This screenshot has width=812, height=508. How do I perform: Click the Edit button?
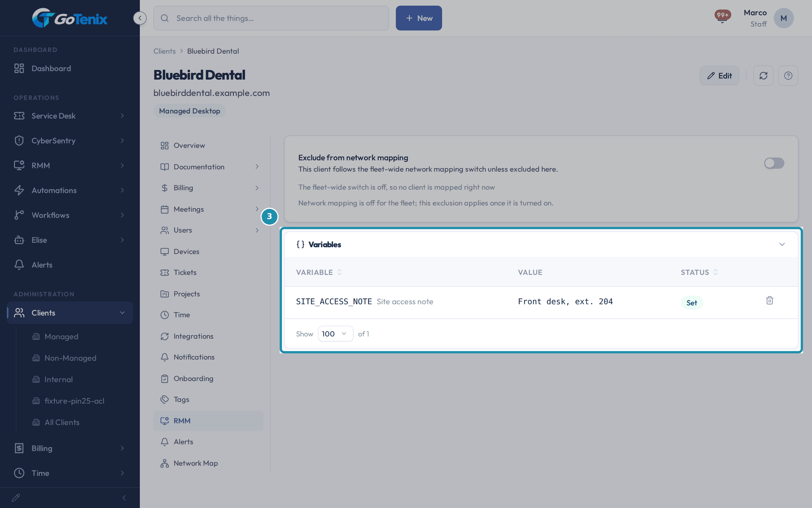[x=719, y=76]
